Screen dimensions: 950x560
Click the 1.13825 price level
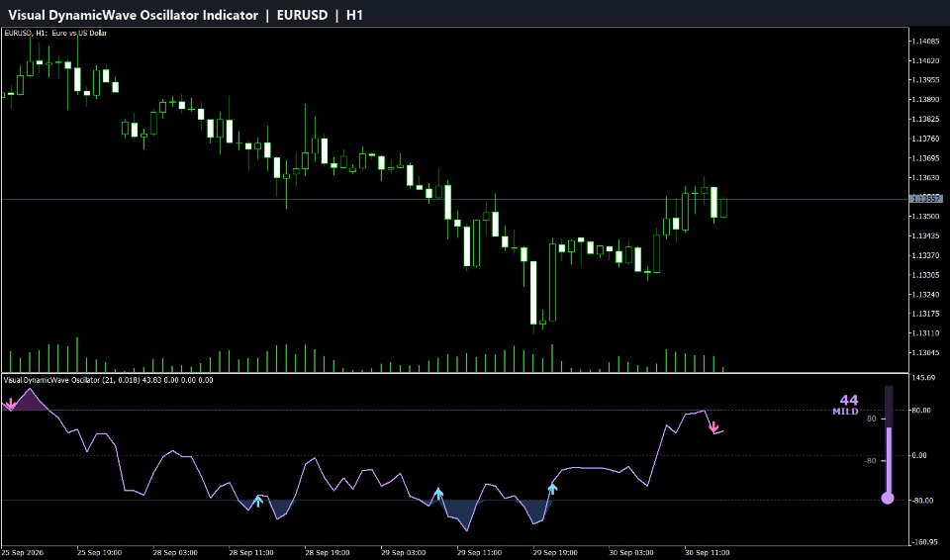926,119
